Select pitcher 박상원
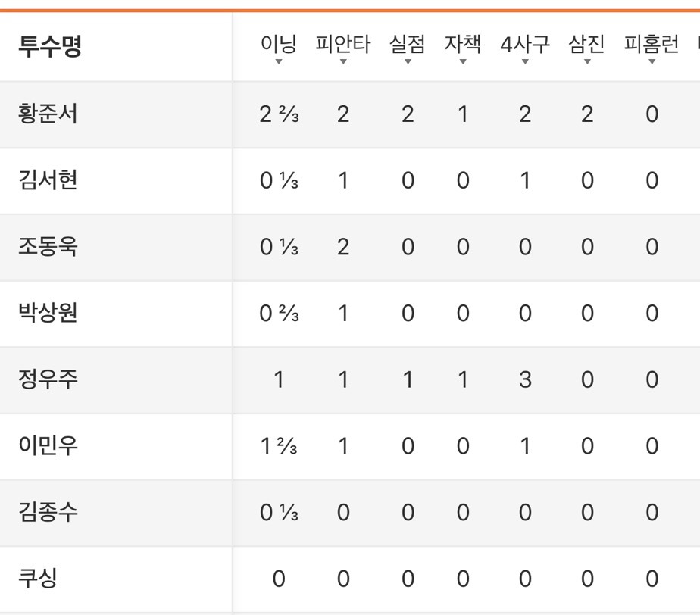Viewport: 700px width, 615px height. coord(48,312)
